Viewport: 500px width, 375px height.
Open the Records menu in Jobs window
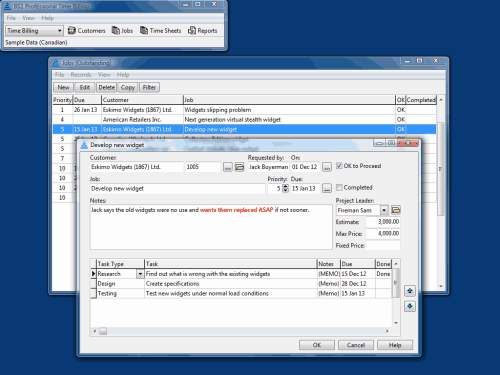pos(81,75)
